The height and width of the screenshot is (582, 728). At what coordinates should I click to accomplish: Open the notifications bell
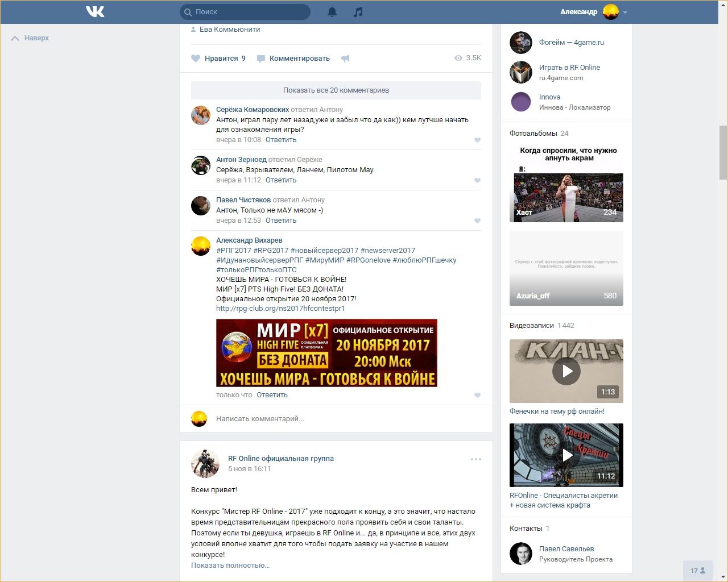pos(332,12)
